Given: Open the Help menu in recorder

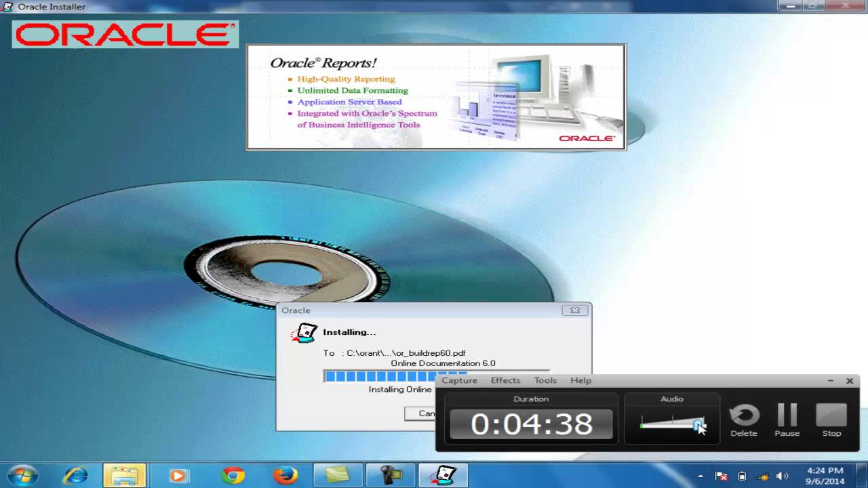Looking at the screenshot, I should (x=580, y=380).
